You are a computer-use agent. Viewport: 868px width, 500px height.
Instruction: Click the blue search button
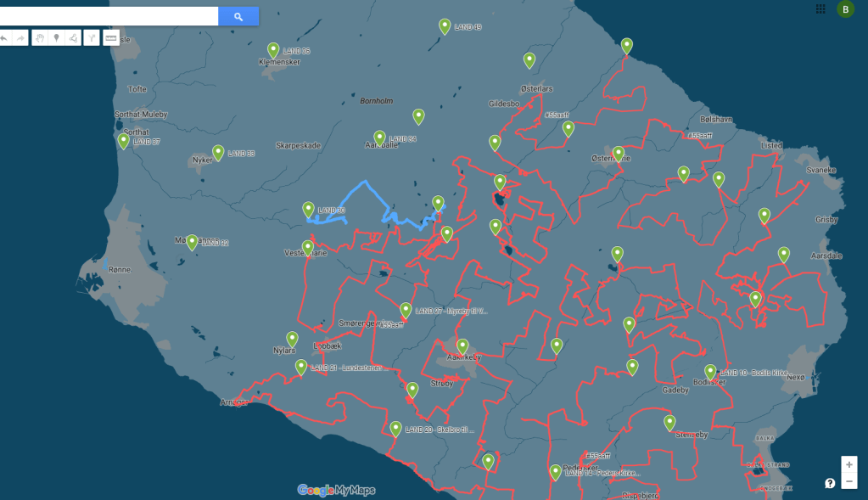coord(238,16)
